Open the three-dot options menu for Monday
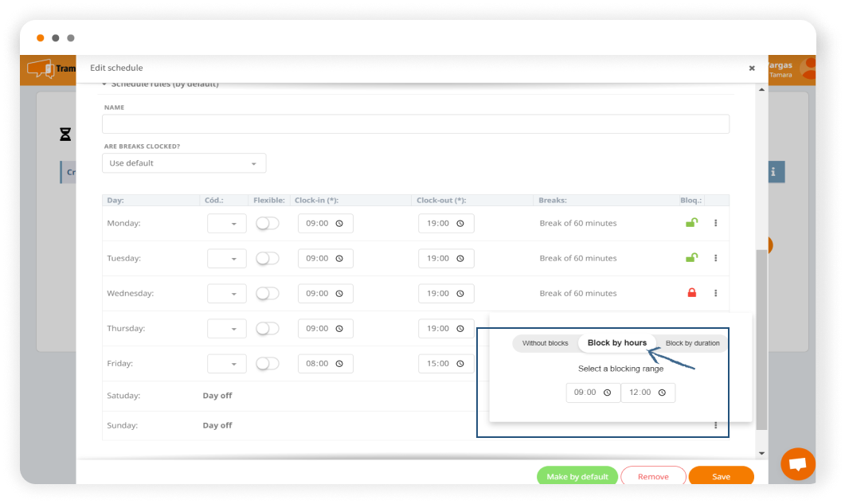 click(x=715, y=223)
